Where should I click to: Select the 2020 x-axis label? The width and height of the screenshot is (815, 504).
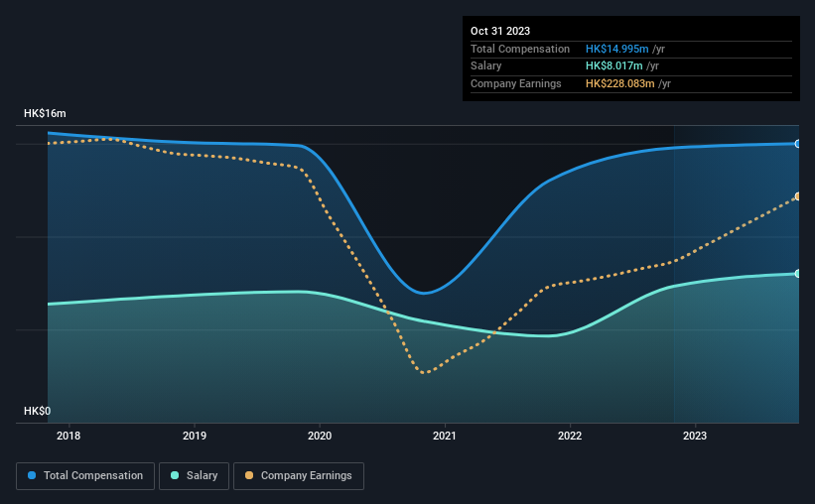coord(320,436)
